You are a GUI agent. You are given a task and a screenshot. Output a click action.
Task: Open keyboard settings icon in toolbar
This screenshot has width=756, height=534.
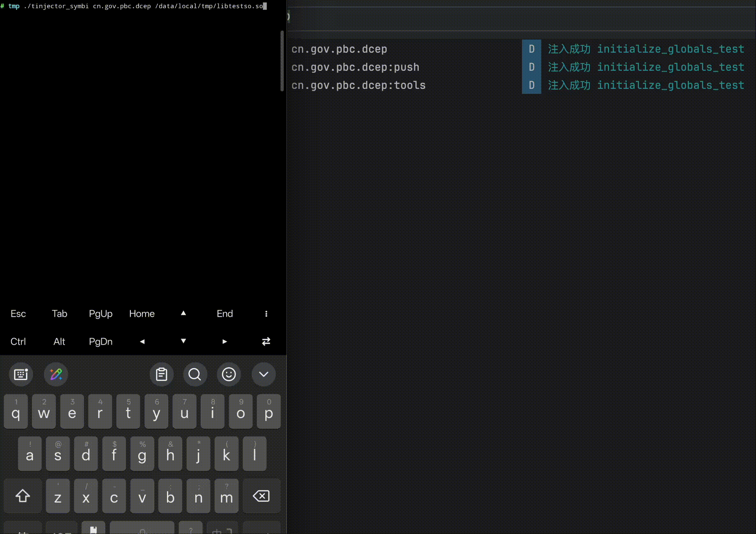pyautogui.click(x=21, y=374)
